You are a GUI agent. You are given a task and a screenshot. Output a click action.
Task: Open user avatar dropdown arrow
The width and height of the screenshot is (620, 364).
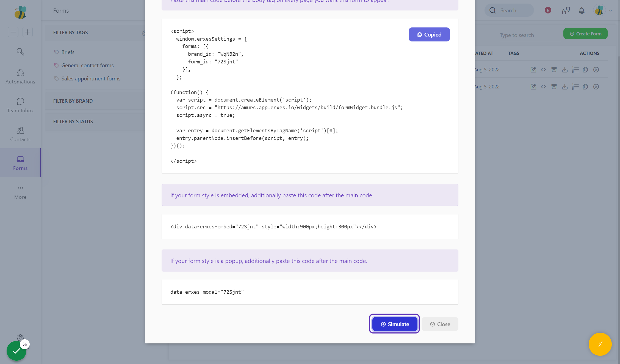point(610,11)
